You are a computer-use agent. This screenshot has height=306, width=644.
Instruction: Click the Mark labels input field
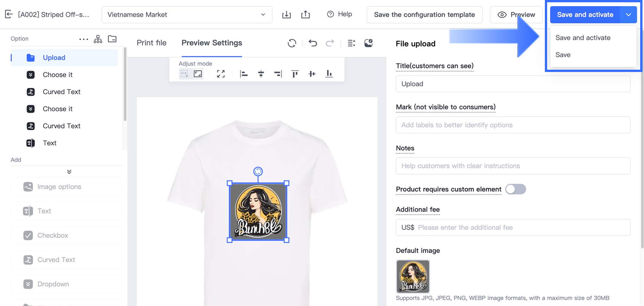513,125
